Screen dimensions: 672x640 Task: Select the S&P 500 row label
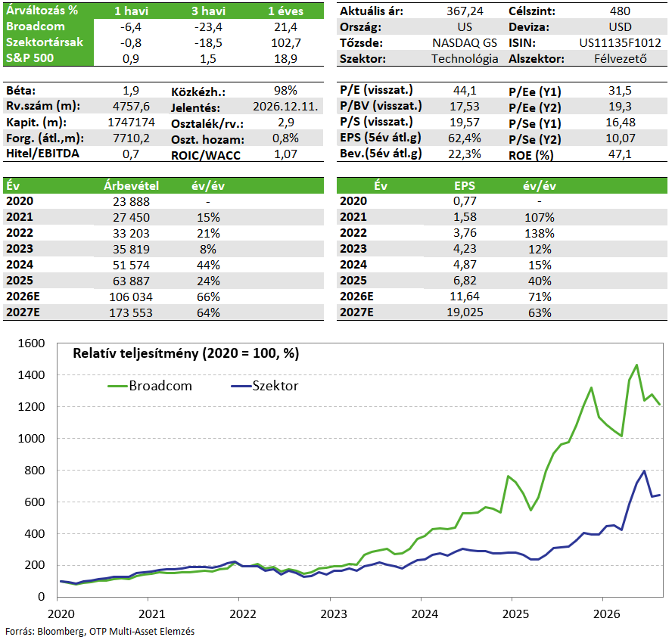[x=30, y=58]
